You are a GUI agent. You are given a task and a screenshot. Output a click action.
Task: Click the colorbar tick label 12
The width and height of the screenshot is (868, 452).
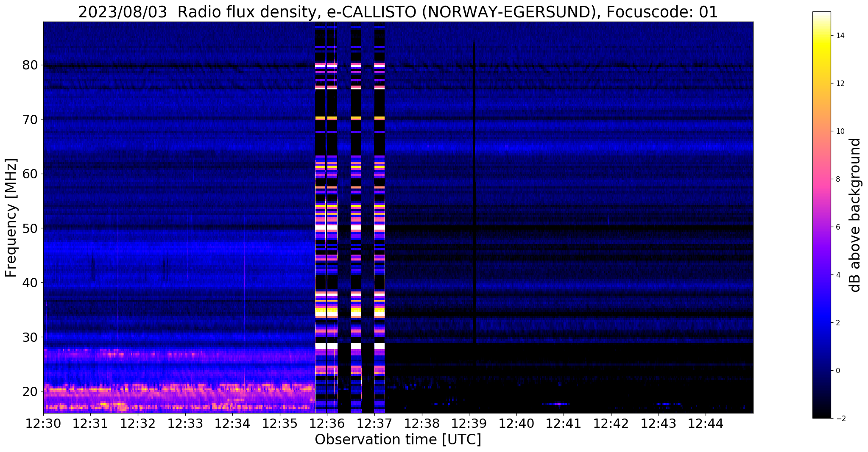tap(840, 83)
